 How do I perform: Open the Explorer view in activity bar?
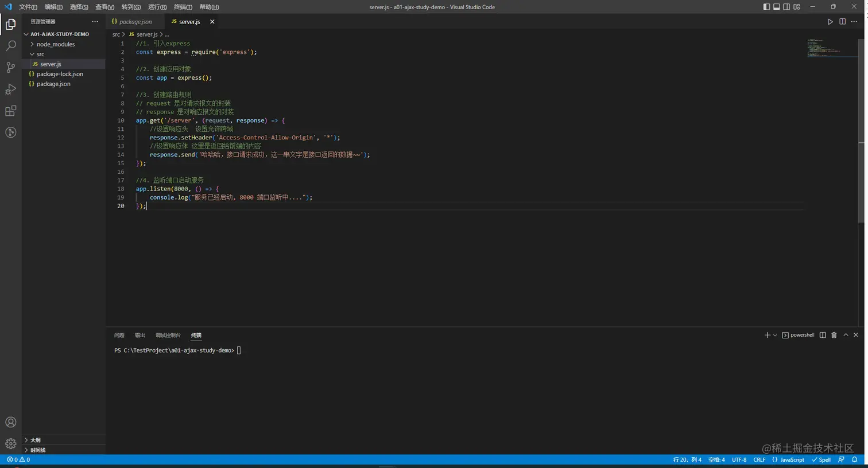(x=10, y=24)
